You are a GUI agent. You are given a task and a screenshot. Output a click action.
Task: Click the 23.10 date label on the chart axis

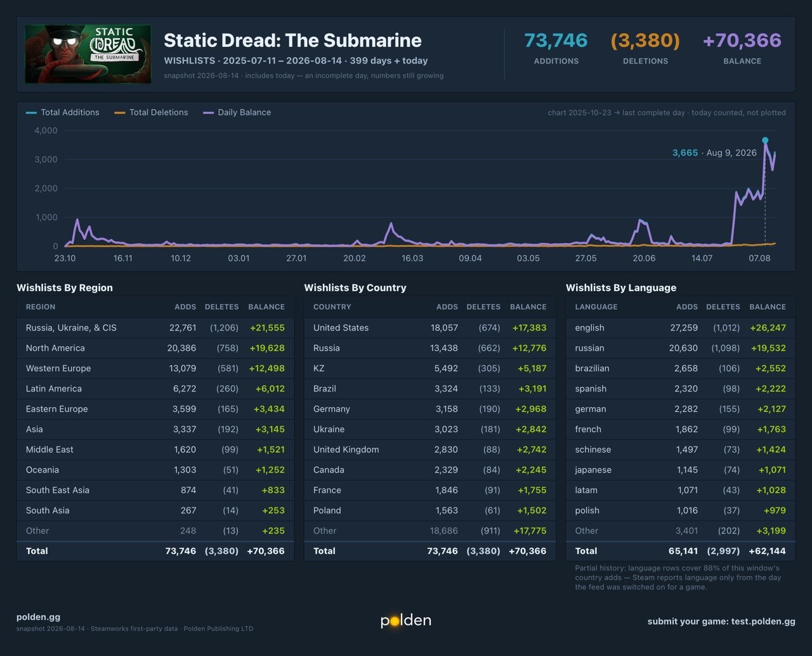tap(65, 258)
